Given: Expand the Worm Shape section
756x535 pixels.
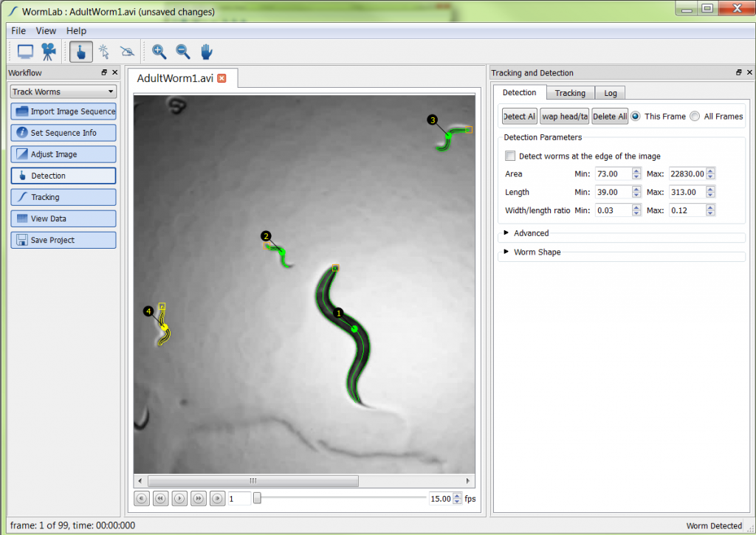Looking at the screenshot, I should pos(506,252).
